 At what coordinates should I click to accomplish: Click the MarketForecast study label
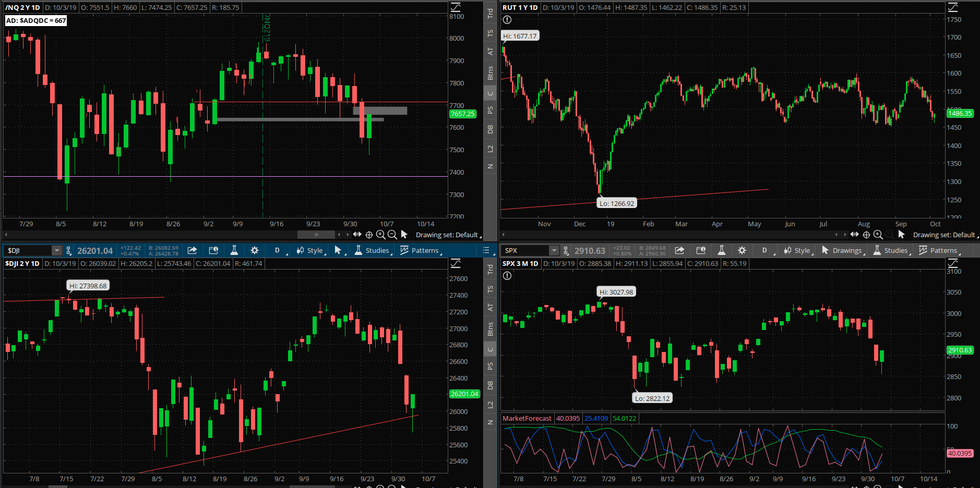[x=527, y=418]
